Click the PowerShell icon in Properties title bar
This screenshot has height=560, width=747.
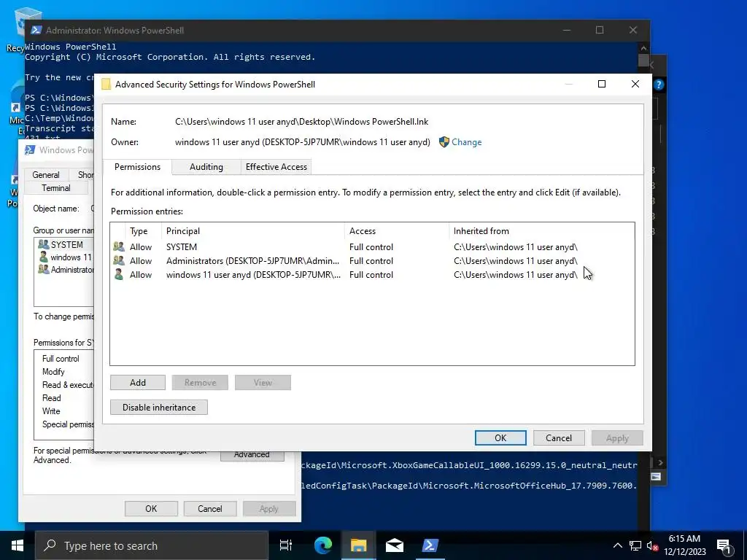coord(29,150)
